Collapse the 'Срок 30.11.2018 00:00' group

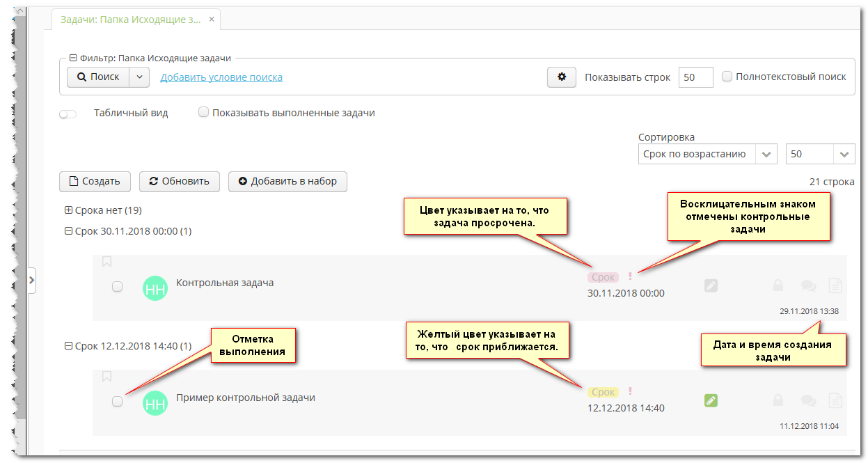coord(68,231)
